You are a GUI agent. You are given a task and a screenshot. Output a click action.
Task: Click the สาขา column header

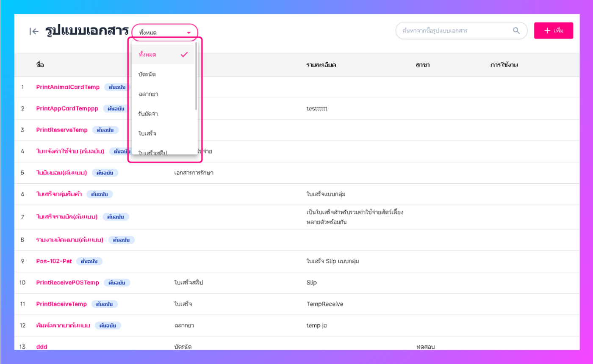pyautogui.click(x=422, y=65)
